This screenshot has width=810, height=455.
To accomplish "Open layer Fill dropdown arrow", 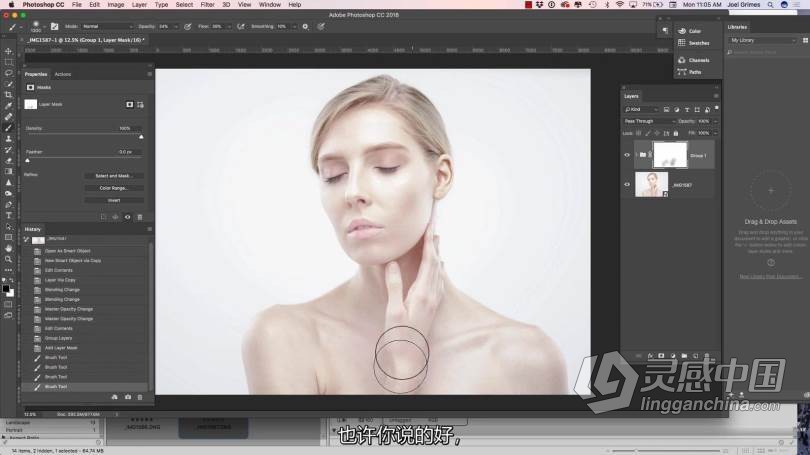I will point(715,133).
